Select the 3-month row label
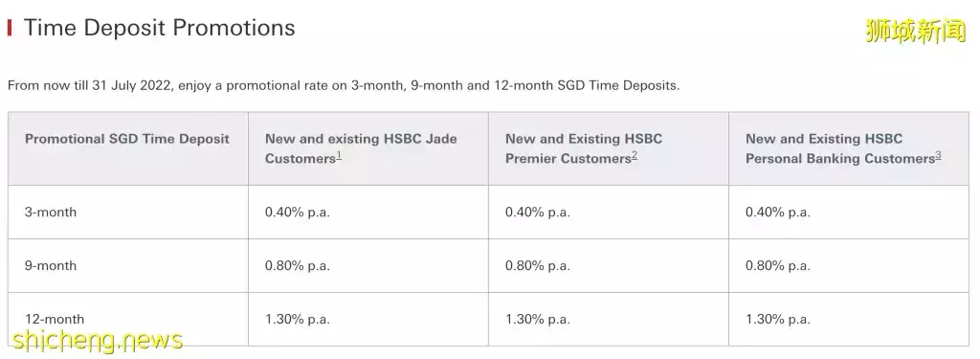 (x=51, y=212)
